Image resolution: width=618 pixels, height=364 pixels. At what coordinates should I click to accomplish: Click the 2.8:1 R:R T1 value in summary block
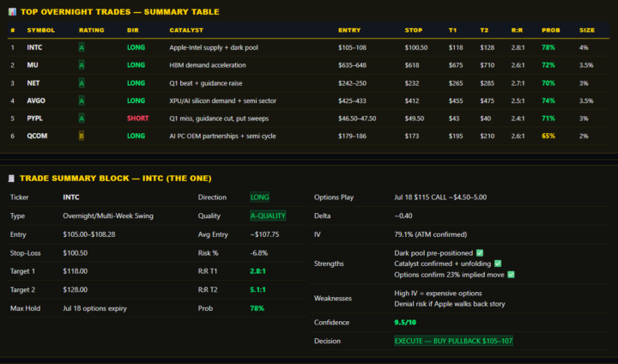(x=257, y=271)
